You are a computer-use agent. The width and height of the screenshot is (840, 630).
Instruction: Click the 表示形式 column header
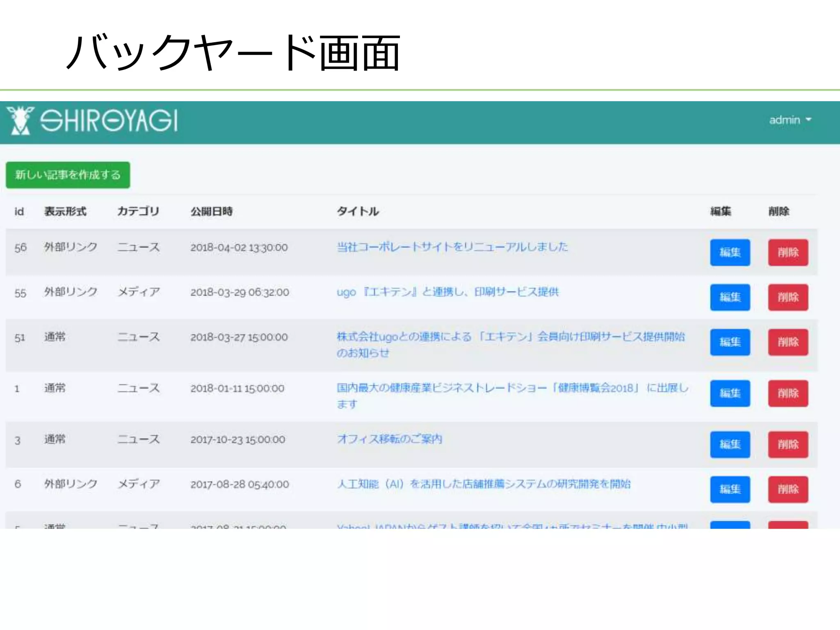[65, 212]
